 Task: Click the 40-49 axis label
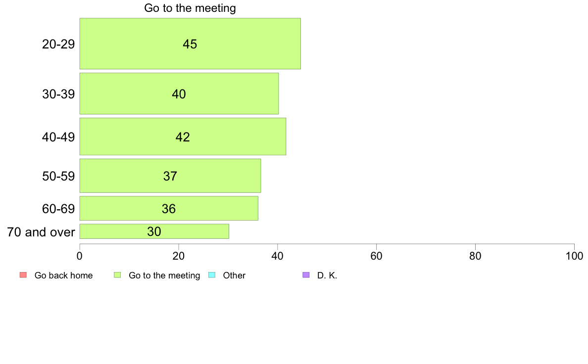(x=58, y=137)
